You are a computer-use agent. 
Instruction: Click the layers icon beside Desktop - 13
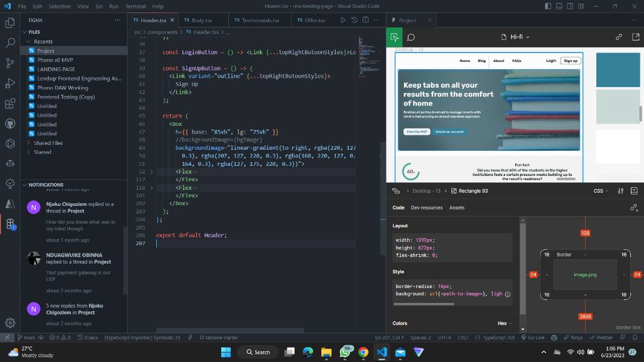396,191
